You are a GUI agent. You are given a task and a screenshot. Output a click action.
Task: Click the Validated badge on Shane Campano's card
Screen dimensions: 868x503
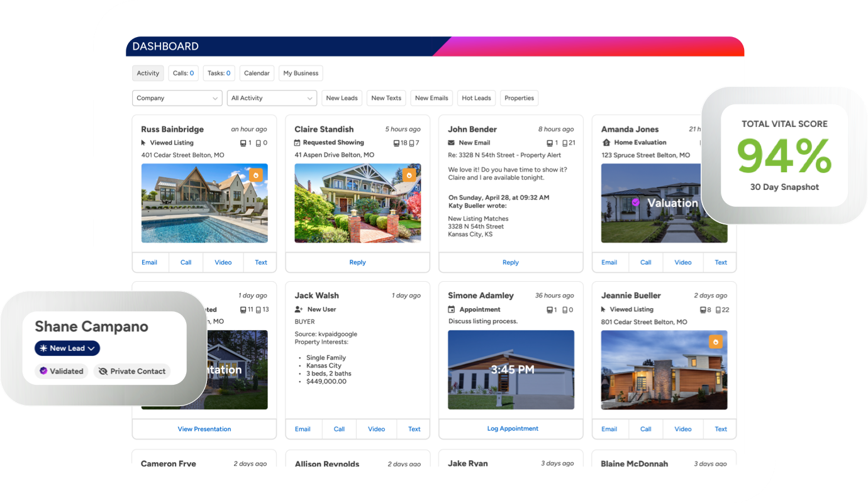(x=61, y=371)
